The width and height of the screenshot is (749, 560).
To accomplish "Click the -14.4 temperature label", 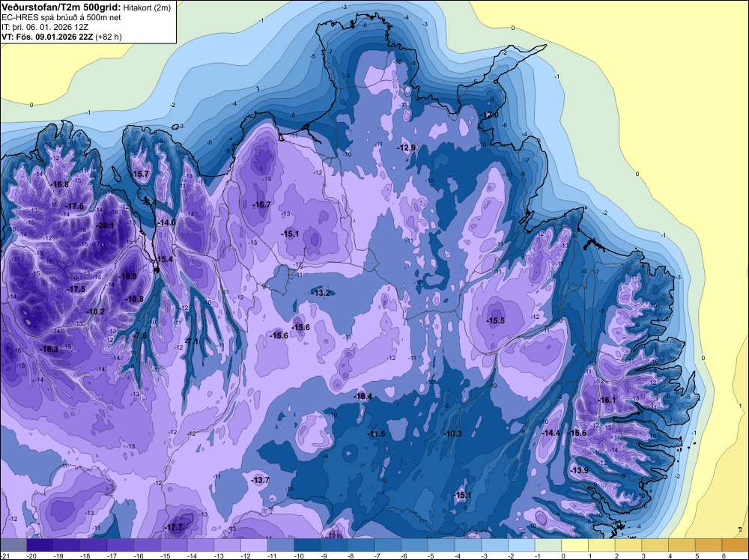I will [551, 433].
